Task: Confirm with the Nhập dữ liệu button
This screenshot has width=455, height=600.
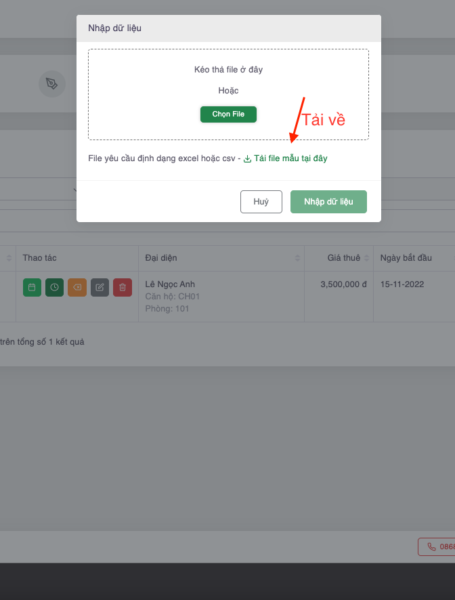Action: coord(328,202)
